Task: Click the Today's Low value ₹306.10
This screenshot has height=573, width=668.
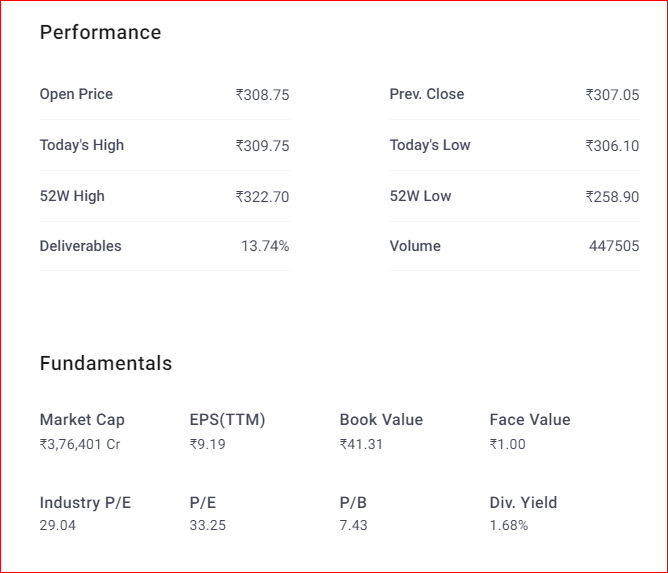Action: [612, 146]
